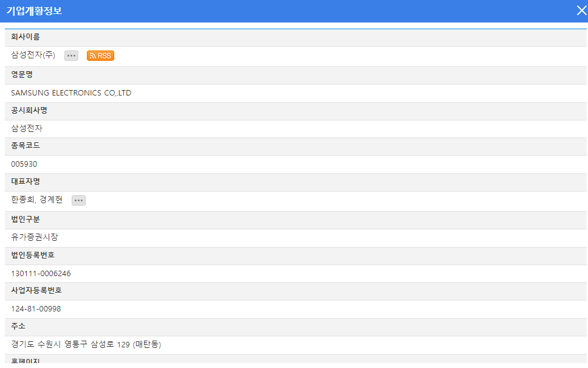Click the 삼성전자 value under 공시회사명
The image size is (588, 368).
pos(27,128)
